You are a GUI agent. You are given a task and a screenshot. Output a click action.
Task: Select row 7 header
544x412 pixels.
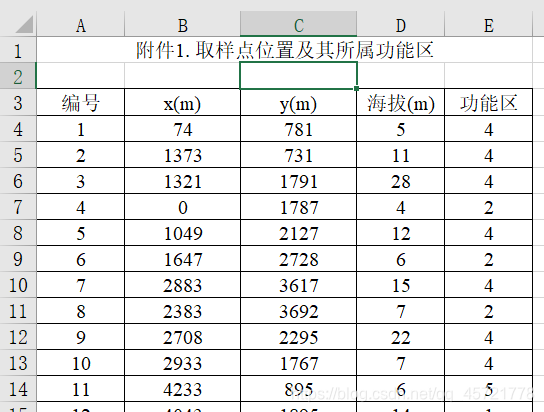click(x=18, y=206)
